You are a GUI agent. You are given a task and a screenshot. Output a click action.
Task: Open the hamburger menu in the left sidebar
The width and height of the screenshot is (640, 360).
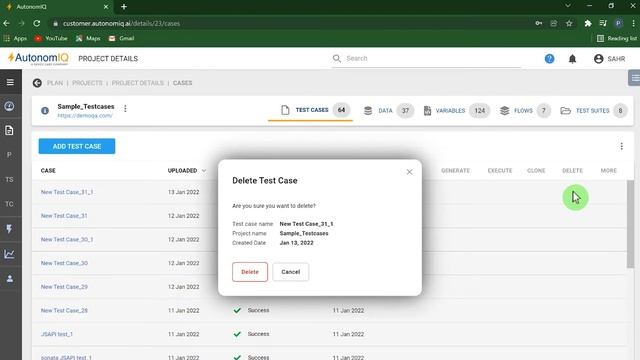coord(10,82)
